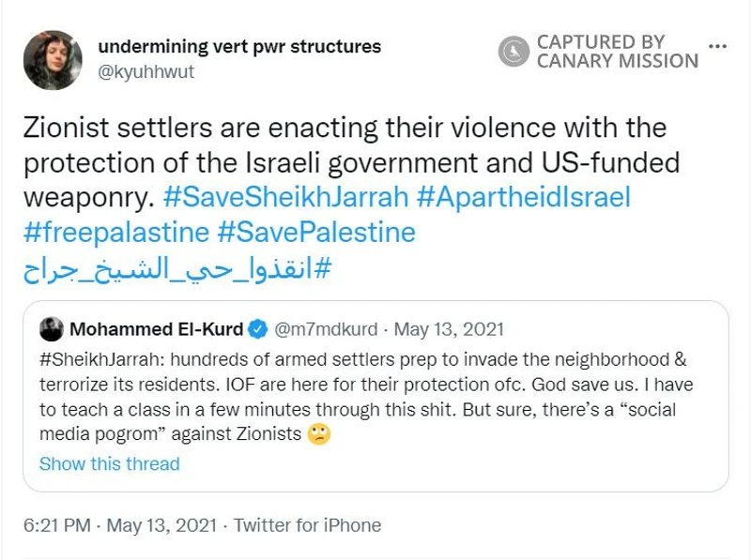This screenshot has width=751, height=560.
Task: Click the "Twitter for iPhone" source label
Action: pos(307,525)
